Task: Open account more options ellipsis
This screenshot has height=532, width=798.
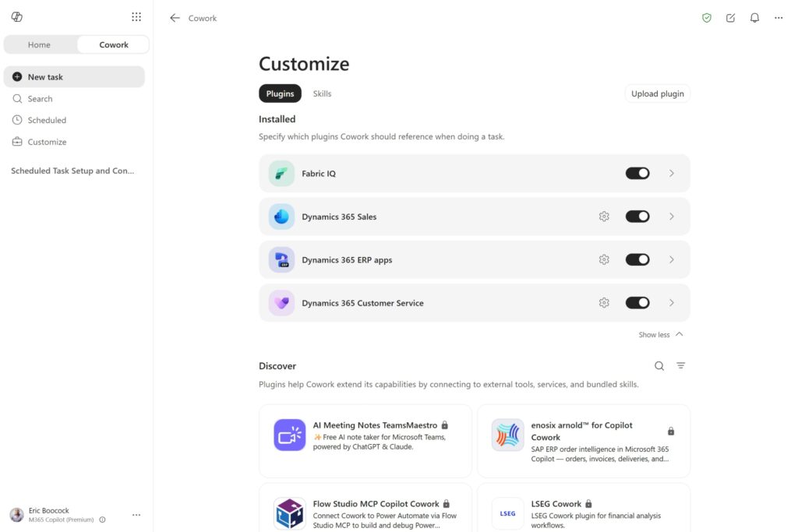Action: click(x=136, y=515)
